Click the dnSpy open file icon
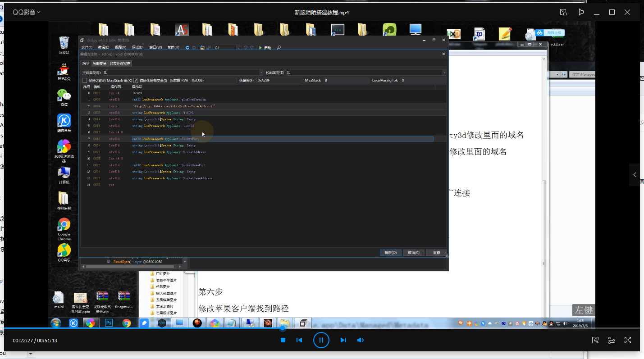 coord(202,47)
